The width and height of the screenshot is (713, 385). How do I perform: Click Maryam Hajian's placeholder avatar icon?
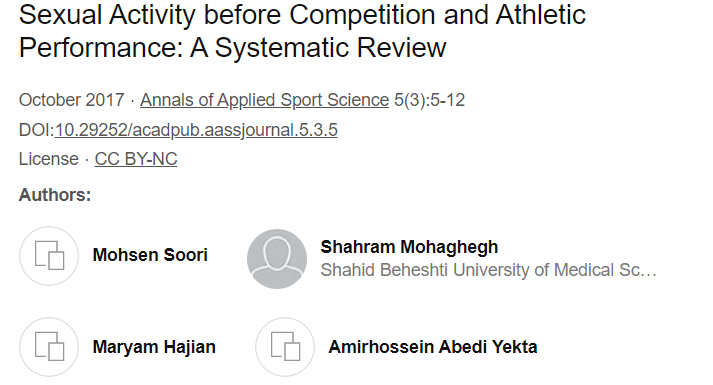49,347
